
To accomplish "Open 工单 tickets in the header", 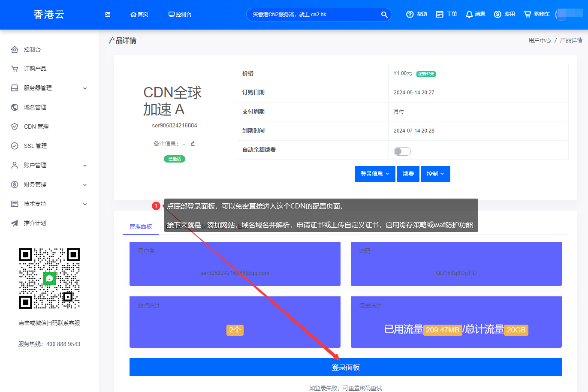I will 446,14.
